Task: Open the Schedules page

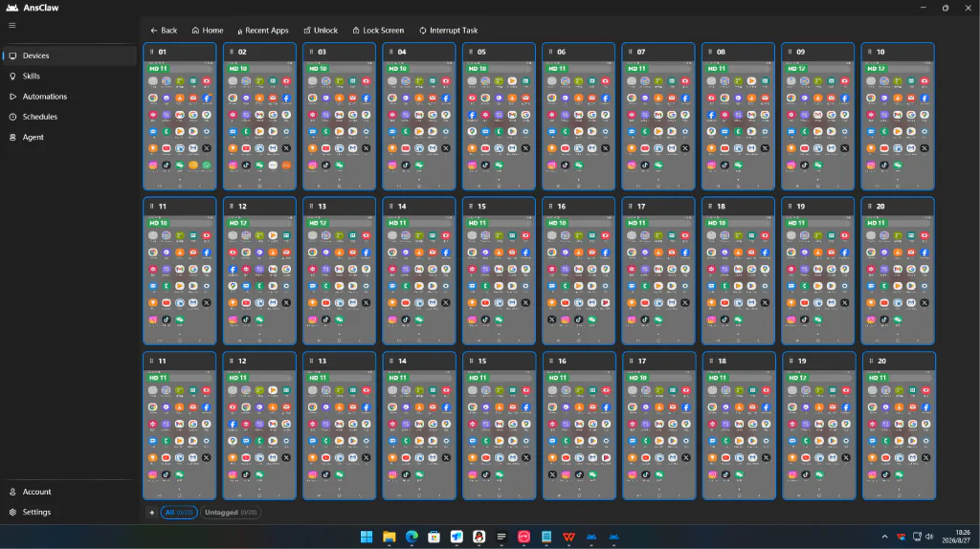Action: coord(69,117)
